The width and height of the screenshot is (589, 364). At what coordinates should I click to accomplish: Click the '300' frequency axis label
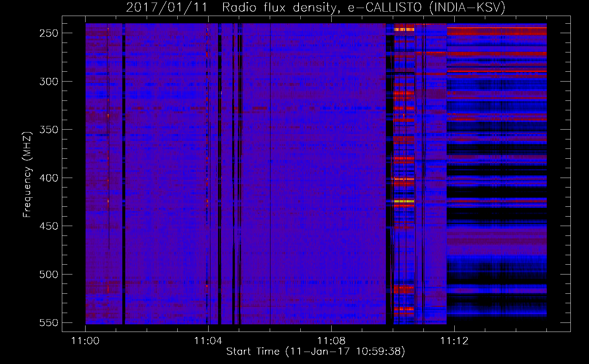(49, 82)
